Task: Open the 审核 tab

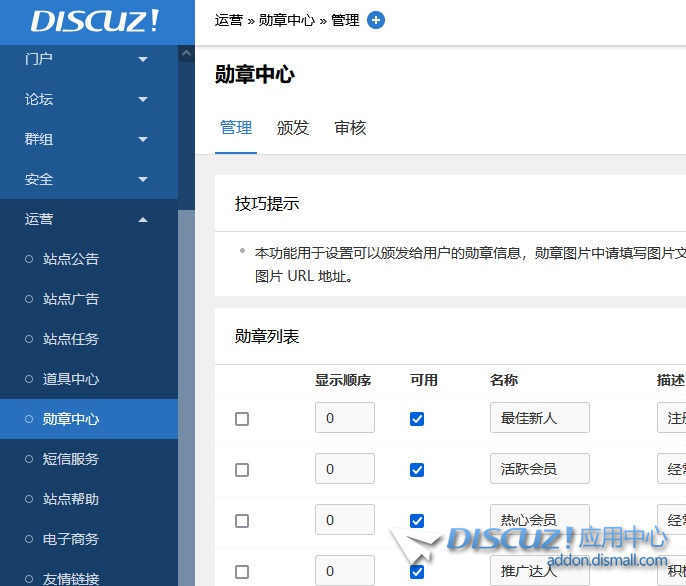Action: pos(350,128)
